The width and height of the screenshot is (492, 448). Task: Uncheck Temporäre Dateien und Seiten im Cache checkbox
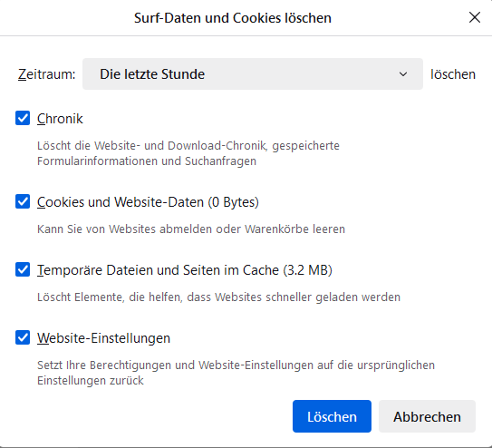pos(23,269)
